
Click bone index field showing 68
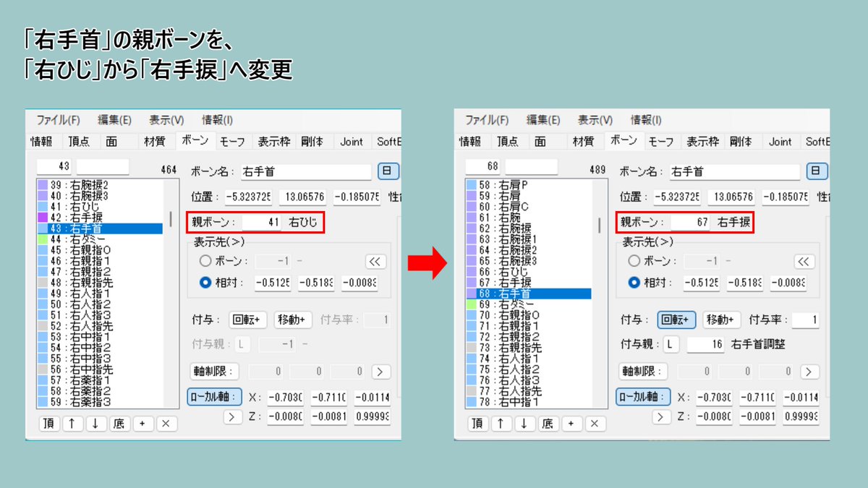[484, 166]
